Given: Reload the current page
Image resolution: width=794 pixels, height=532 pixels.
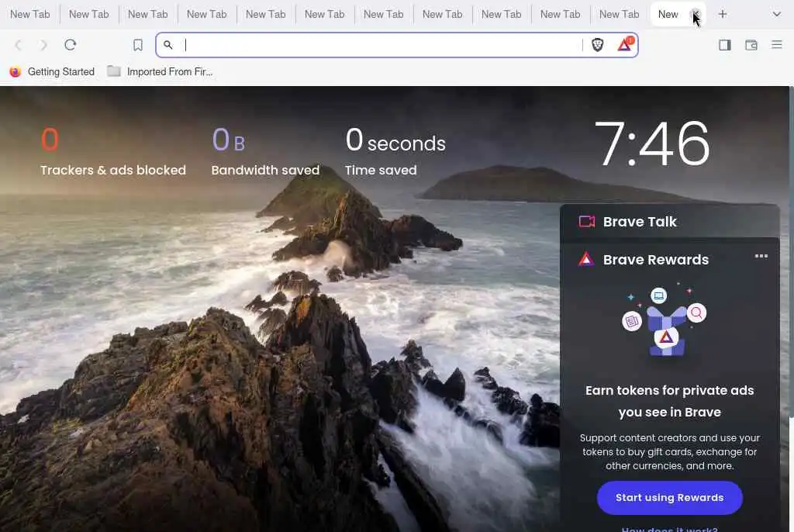Looking at the screenshot, I should click(x=70, y=44).
